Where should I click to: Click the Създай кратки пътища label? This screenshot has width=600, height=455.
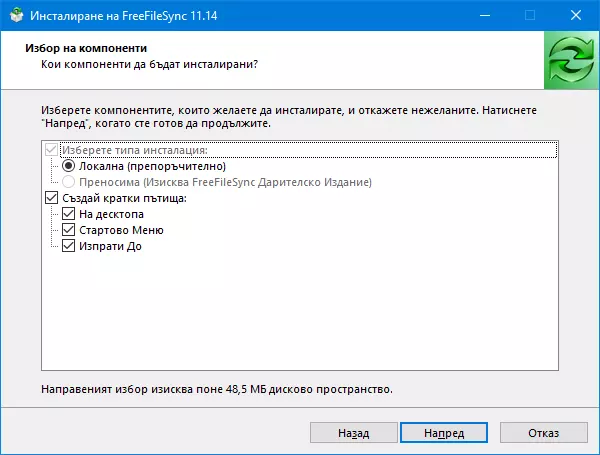(124, 198)
